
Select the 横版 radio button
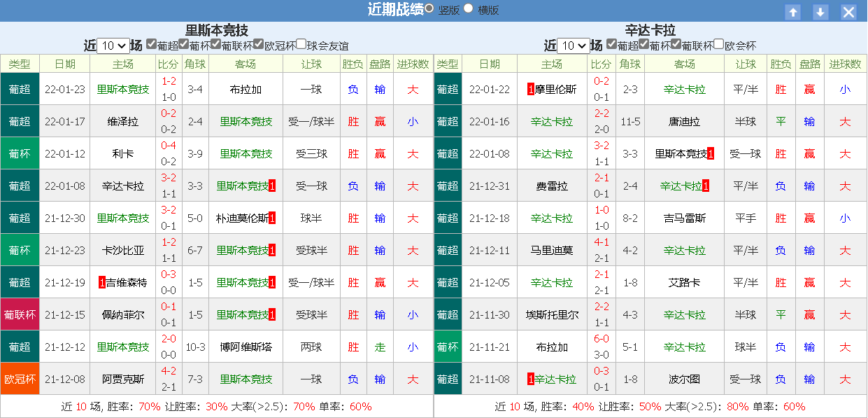[469, 8]
